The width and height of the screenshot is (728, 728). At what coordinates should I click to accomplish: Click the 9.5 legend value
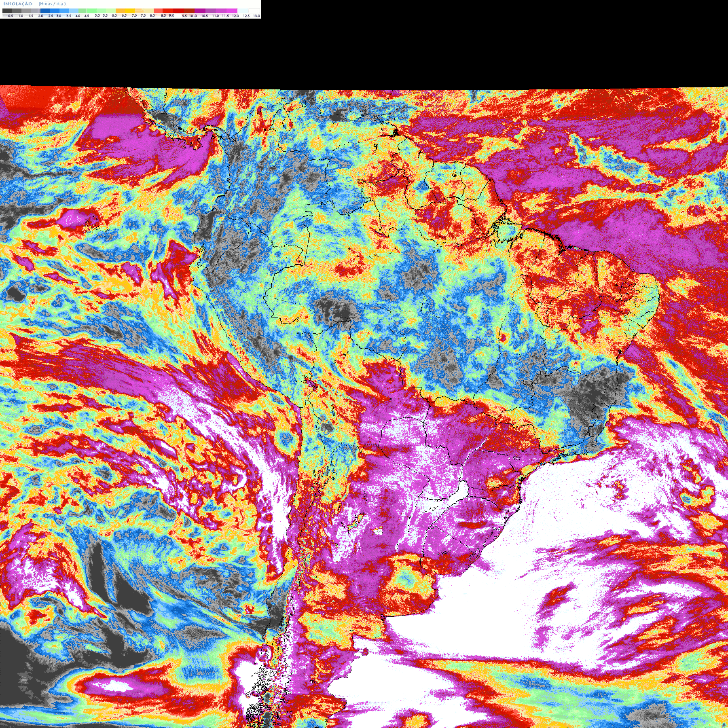coord(184,16)
